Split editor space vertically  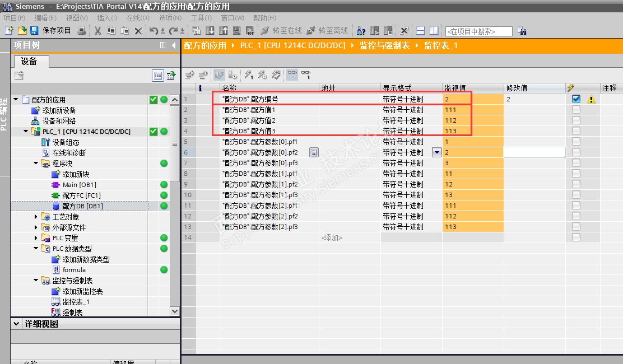click(434, 31)
